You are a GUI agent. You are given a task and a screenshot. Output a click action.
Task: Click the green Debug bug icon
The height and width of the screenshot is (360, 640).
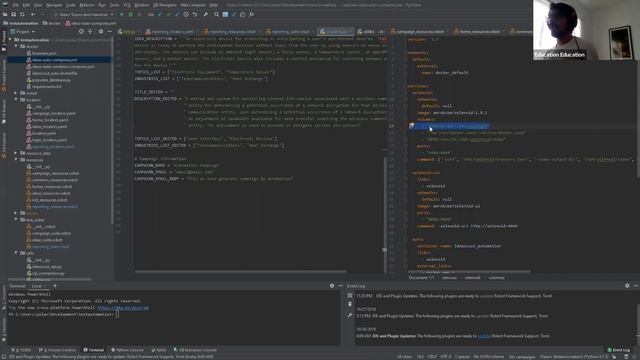pyautogui.click(x=131, y=14)
